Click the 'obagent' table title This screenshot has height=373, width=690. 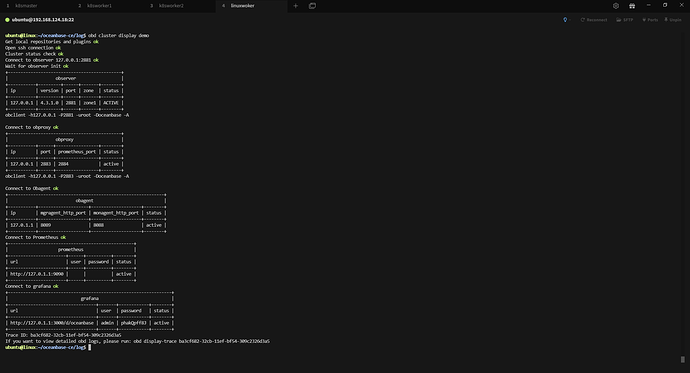(84, 201)
